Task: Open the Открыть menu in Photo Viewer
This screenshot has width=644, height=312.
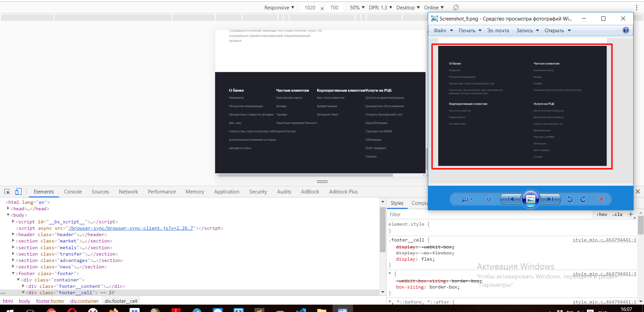Action: coord(558,30)
